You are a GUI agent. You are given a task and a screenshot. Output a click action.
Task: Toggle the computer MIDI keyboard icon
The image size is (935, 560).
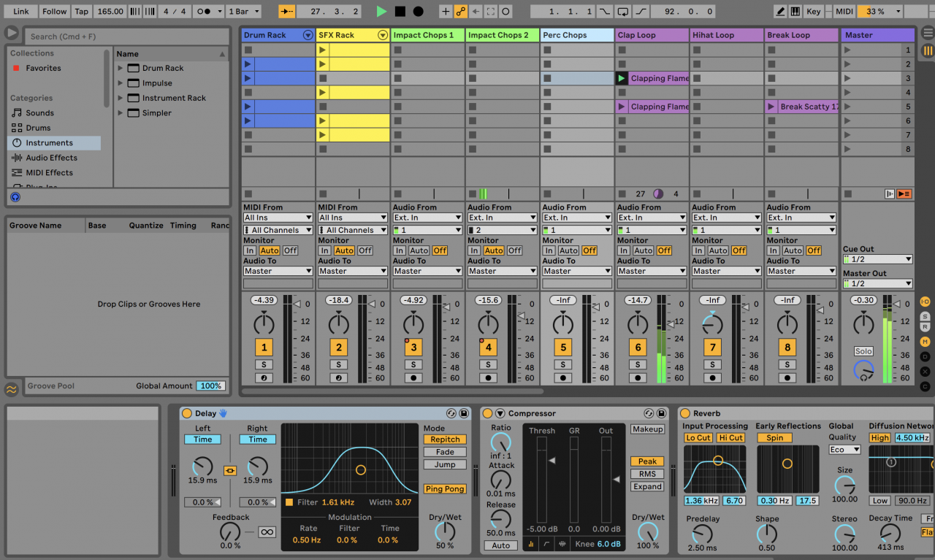pyautogui.click(x=795, y=11)
